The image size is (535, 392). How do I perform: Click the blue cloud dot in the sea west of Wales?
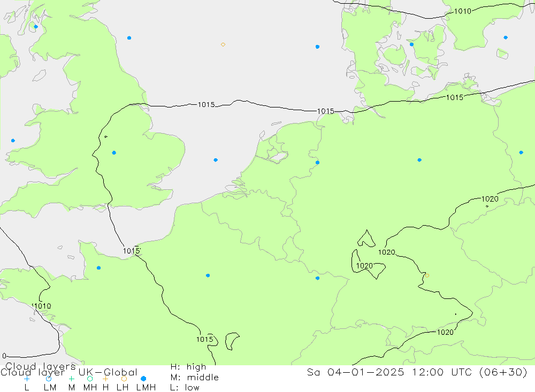point(13,141)
